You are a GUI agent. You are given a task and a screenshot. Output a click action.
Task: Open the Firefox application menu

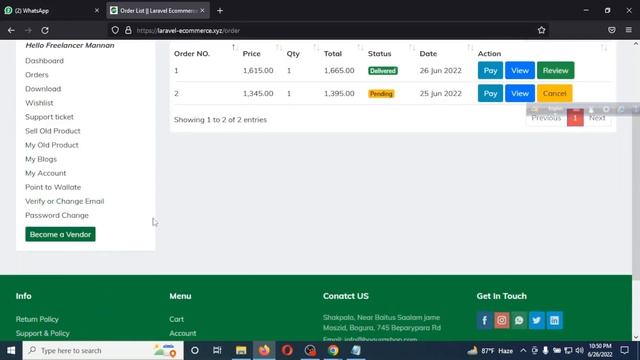click(629, 30)
